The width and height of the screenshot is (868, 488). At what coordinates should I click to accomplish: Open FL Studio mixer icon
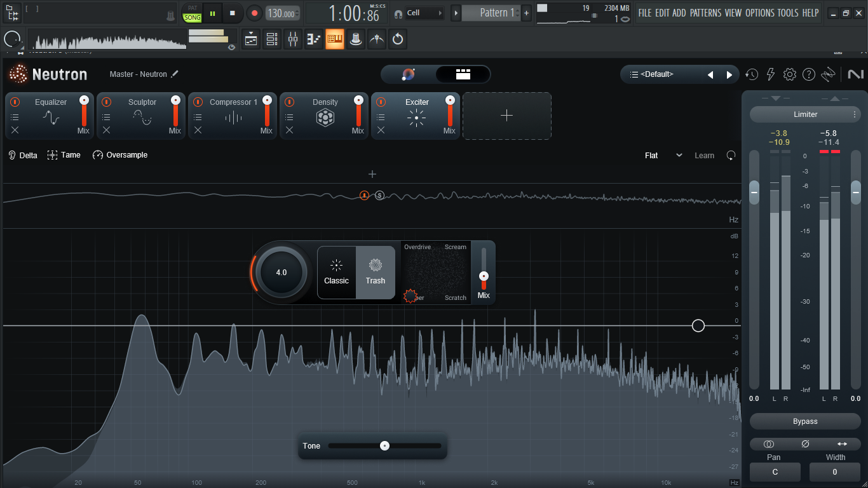click(x=293, y=39)
